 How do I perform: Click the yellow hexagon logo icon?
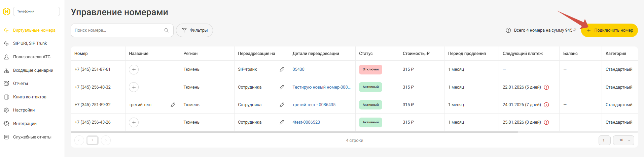tap(6, 11)
